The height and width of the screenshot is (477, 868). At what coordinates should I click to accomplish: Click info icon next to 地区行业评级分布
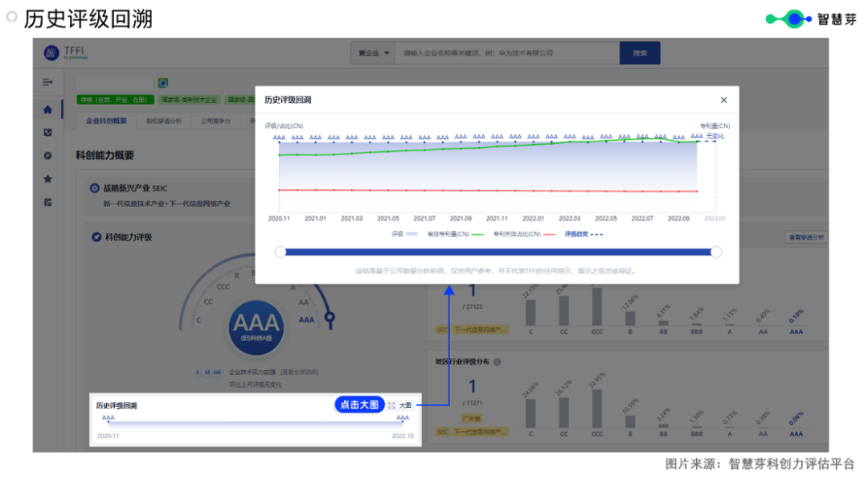click(497, 362)
